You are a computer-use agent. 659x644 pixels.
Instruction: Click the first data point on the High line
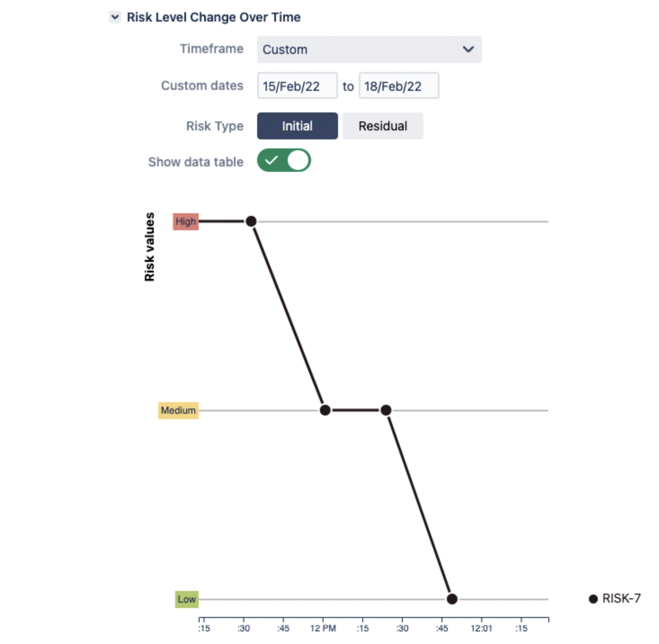tap(251, 221)
